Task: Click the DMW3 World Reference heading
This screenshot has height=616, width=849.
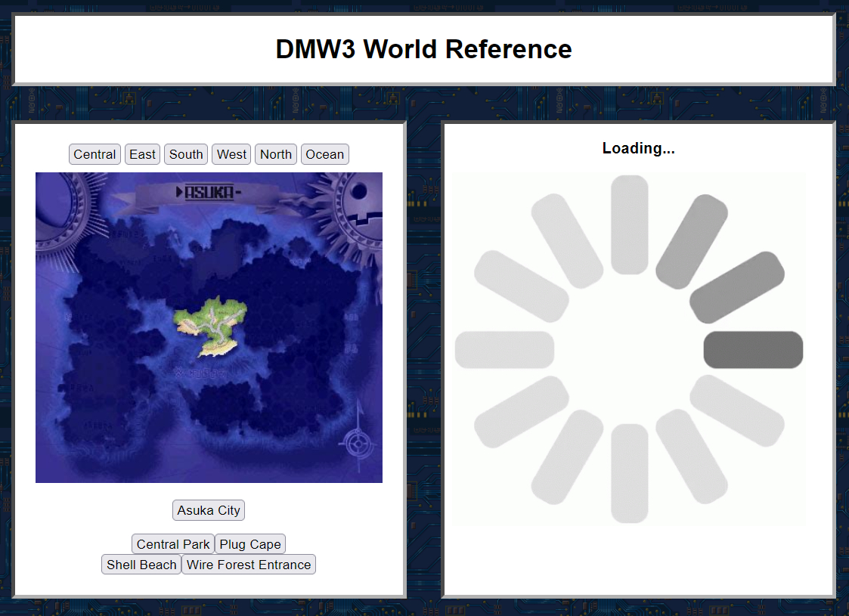Action: [x=423, y=49]
